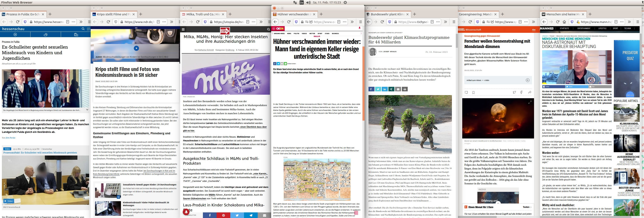Open page actions dots in utopia.de address bar
The height and width of the screenshot is (218, 644).
click(254, 22)
